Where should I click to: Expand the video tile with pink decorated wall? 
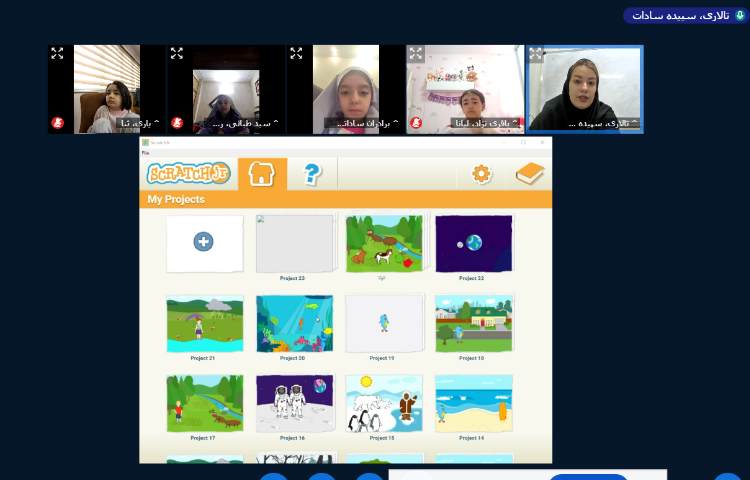[x=416, y=54]
